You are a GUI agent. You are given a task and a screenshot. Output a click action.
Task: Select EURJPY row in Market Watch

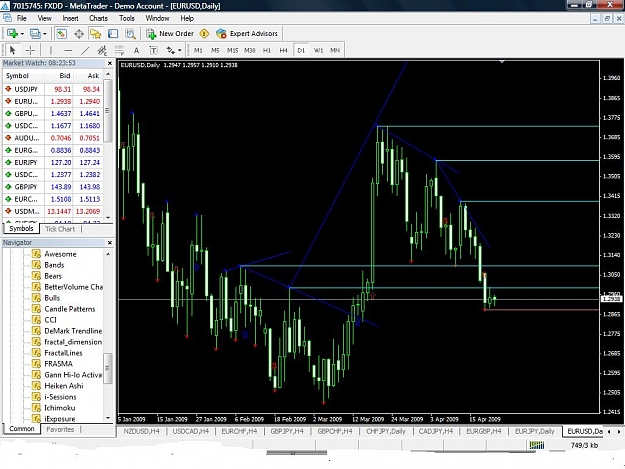[x=53, y=163]
